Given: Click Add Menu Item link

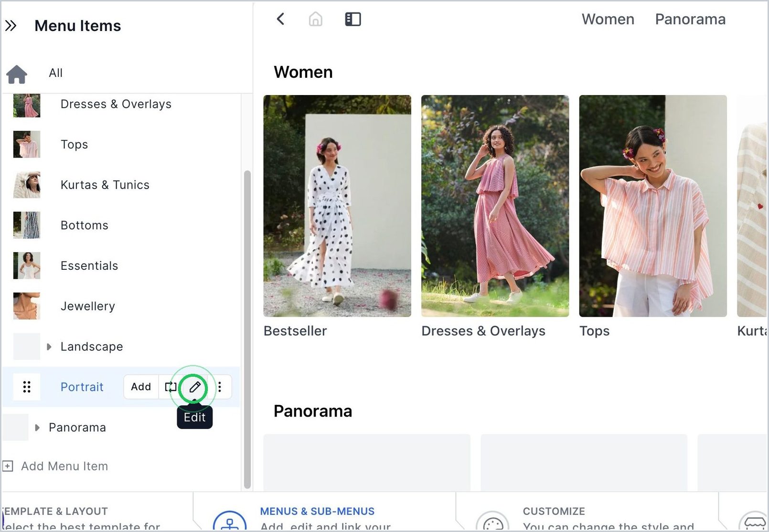Looking at the screenshot, I should point(64,466).
